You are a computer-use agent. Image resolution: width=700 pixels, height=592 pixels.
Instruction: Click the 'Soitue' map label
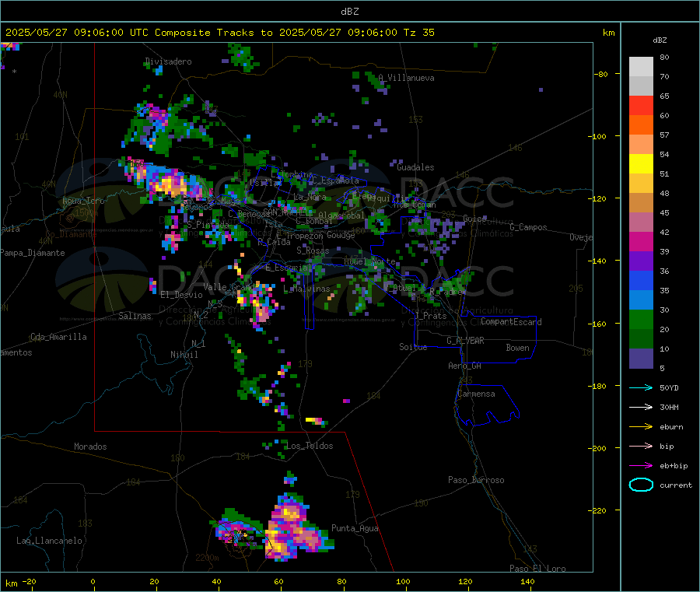413,347
